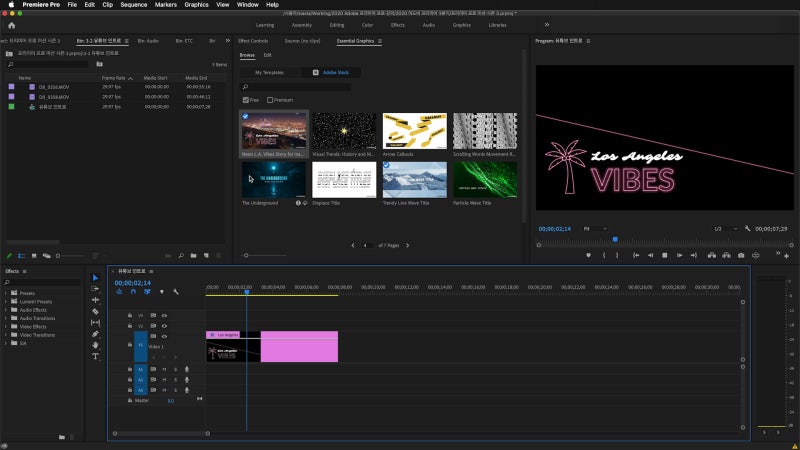The image size is (800, 450).
Task: Open timeline display settings wrench
Action: point(176,292)
